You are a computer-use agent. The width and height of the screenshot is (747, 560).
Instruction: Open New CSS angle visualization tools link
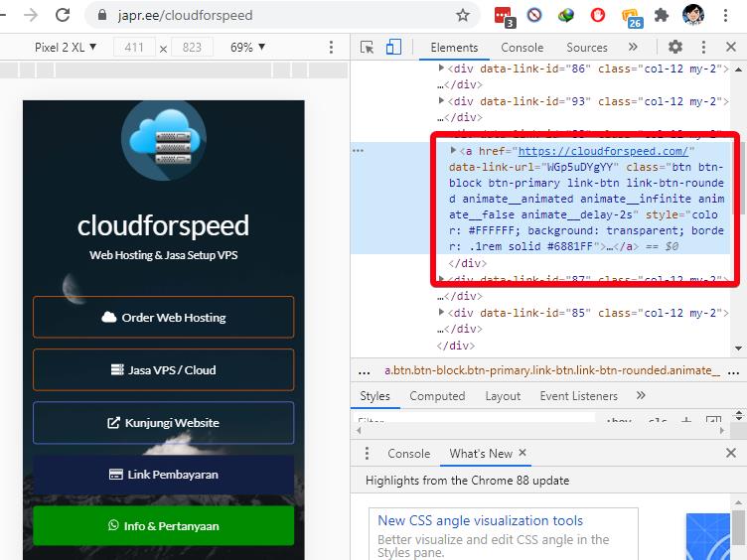point(480,520)
